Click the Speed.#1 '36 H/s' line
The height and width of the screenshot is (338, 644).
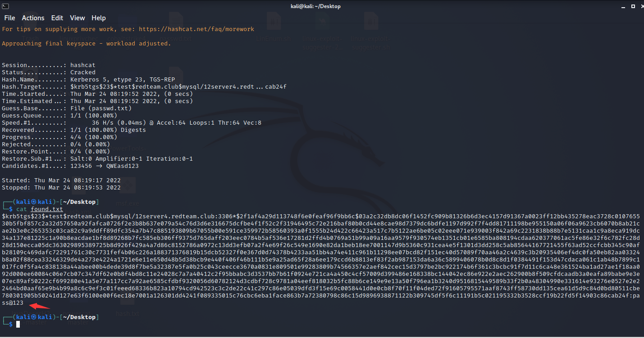(132, 122)
